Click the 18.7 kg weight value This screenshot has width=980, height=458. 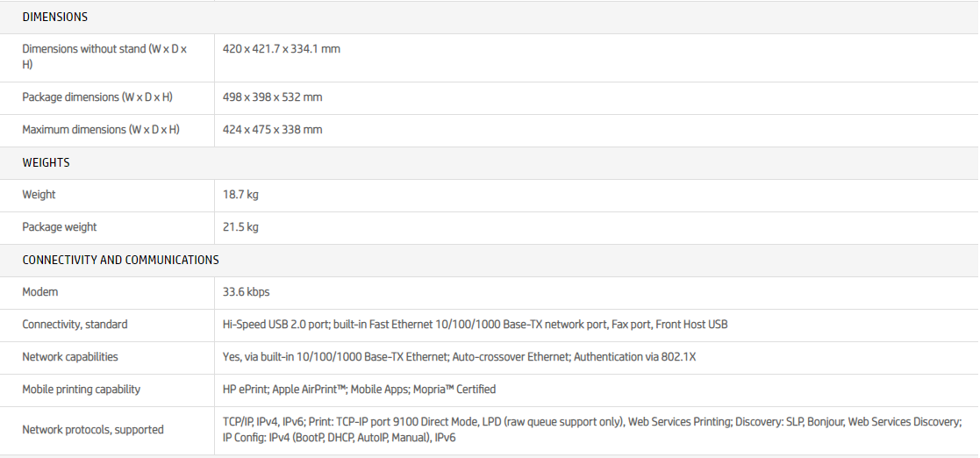point(240,195)
